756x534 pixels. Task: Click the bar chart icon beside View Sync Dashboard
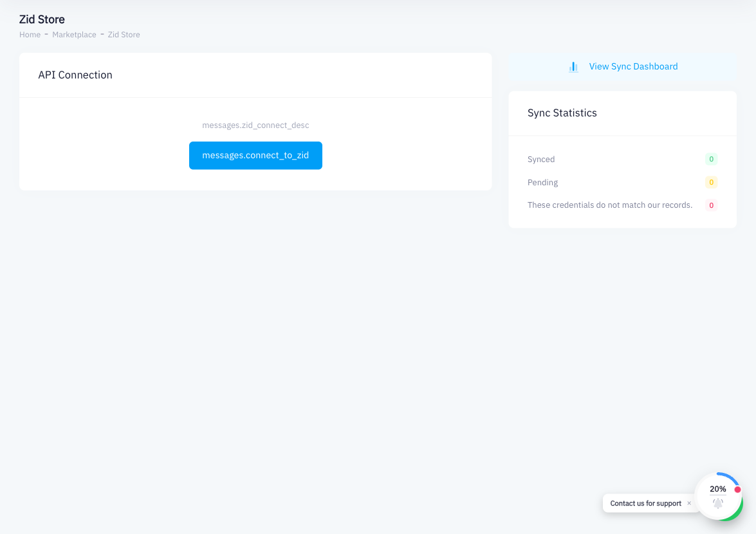click(573, 67)
